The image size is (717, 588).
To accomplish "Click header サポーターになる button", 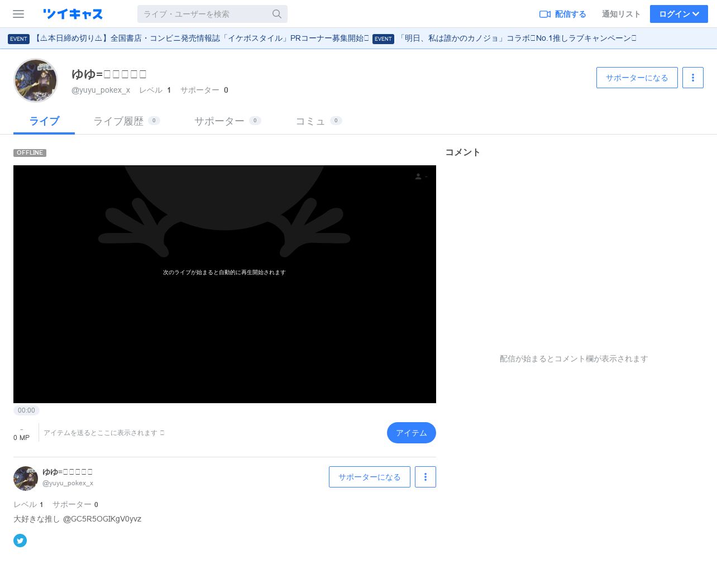I will click(x=637, y=78).
